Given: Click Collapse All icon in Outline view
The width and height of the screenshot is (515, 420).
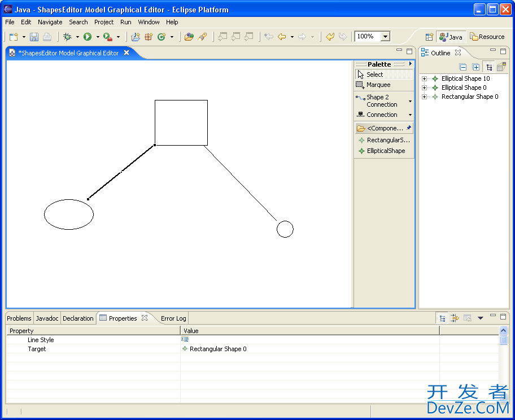Looking at the screenshot, I should tap(463, 67).
